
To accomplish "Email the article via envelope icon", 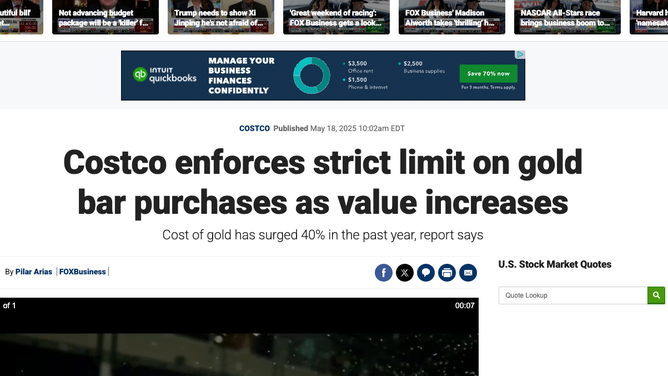I will [468, 273].
